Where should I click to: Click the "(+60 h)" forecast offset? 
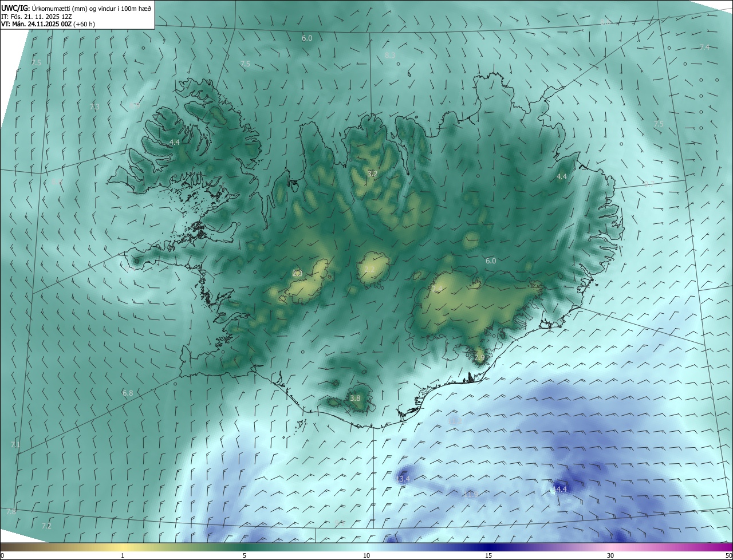coord(84,24)
